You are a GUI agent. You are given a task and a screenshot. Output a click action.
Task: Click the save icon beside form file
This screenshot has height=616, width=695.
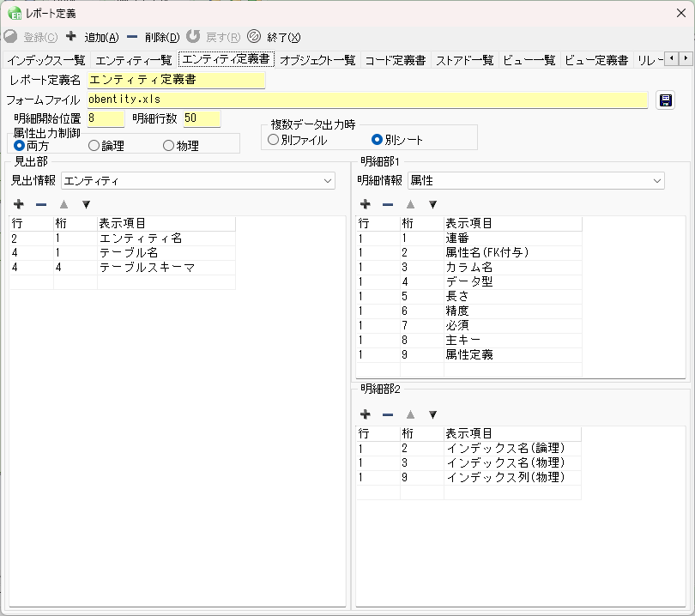[x=665, y=100]
